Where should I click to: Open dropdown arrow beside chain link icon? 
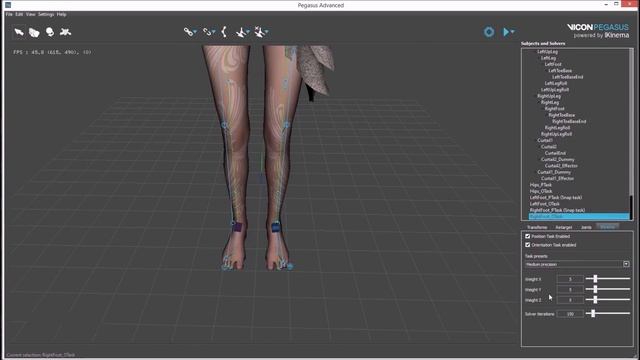coord(195,32)
